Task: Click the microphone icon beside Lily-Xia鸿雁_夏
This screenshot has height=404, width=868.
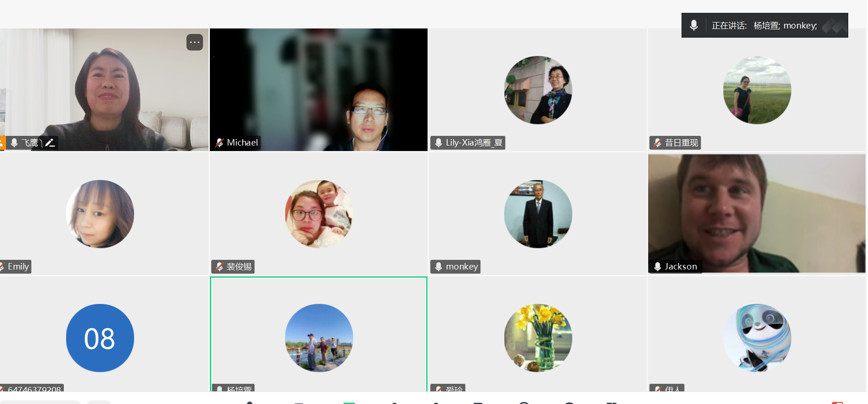Action: coord(439,143)
